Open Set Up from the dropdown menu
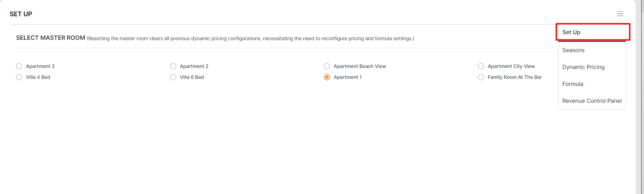 [x=571, y=32]
